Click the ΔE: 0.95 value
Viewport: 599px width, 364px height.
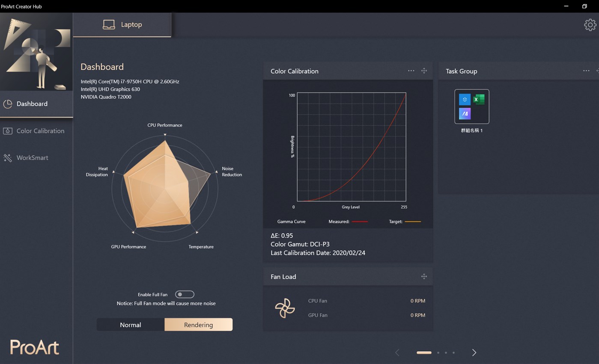click(282, 236)
